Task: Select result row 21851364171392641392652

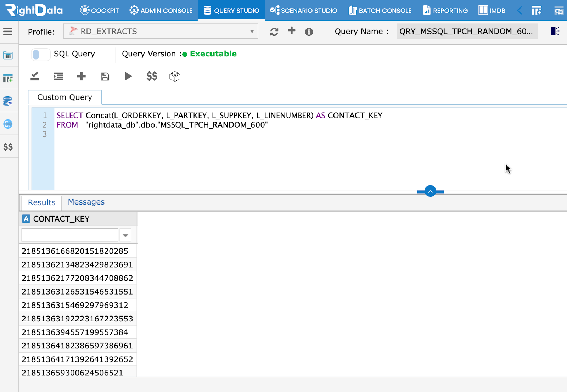Action: 78,359
